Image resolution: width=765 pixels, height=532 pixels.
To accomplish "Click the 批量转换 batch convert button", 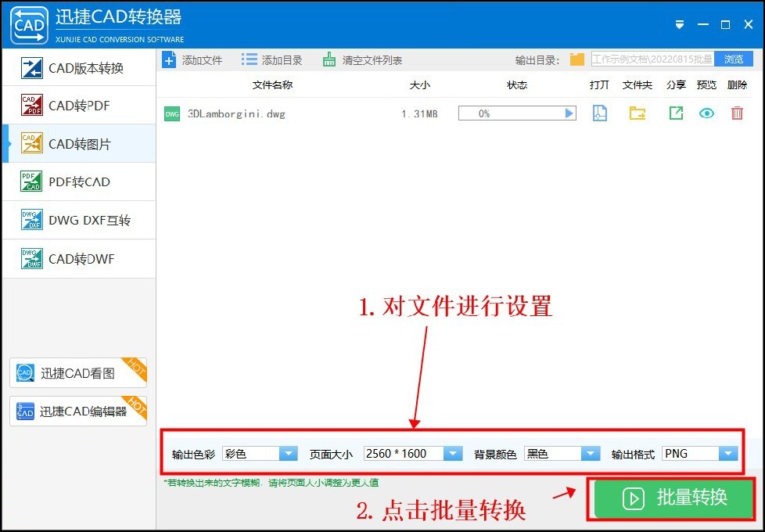I will (671, 498).
